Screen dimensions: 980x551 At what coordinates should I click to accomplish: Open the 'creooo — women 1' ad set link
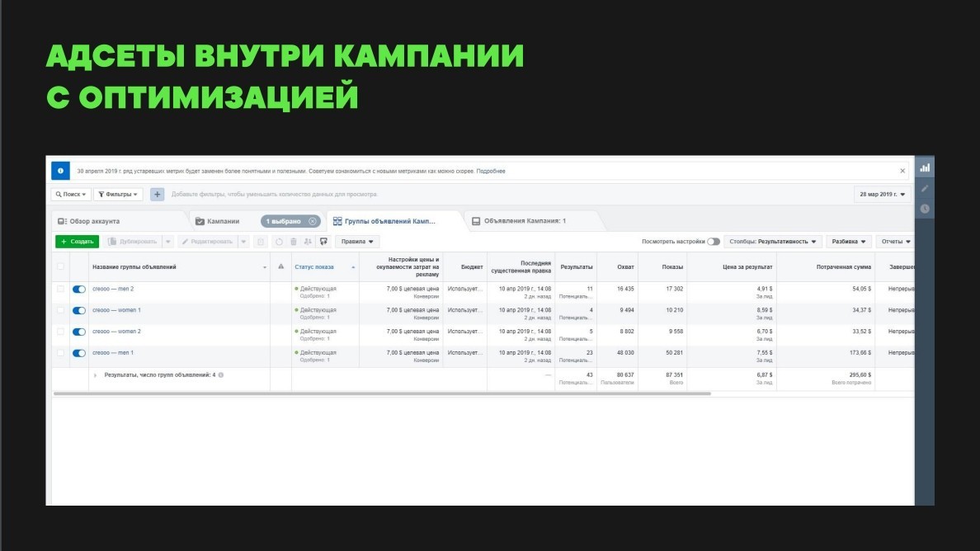pos(116,310)
